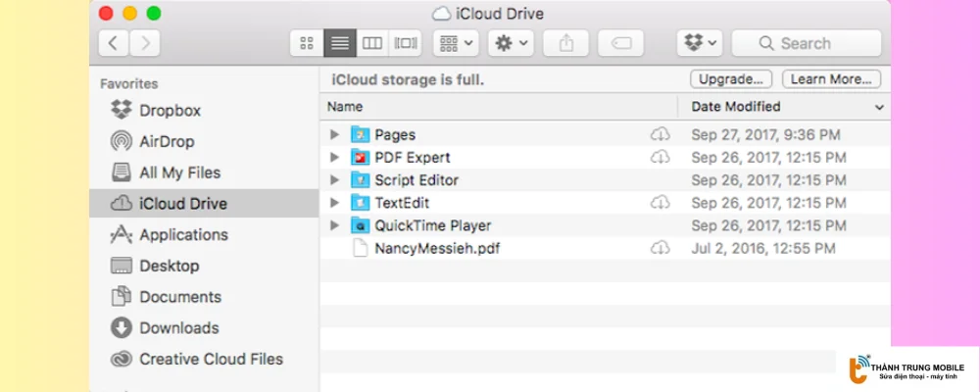Select the "PDF Expert" folder name

[413, 158]
